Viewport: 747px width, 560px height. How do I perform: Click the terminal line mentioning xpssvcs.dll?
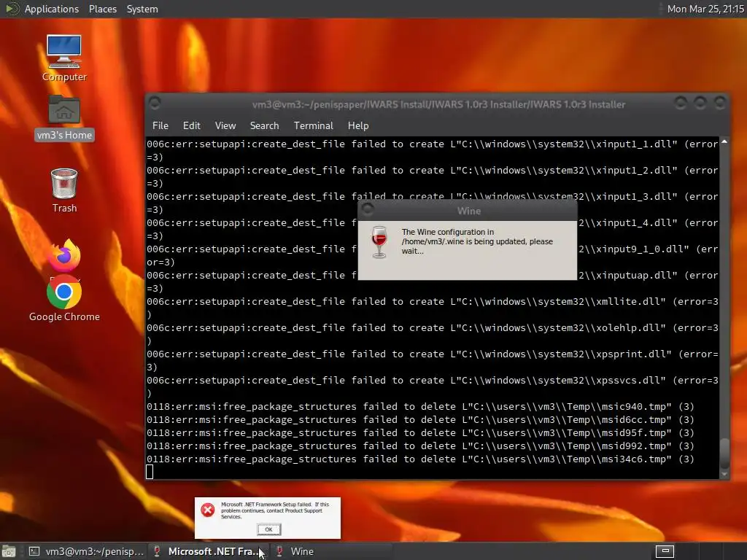coord(432,386)
